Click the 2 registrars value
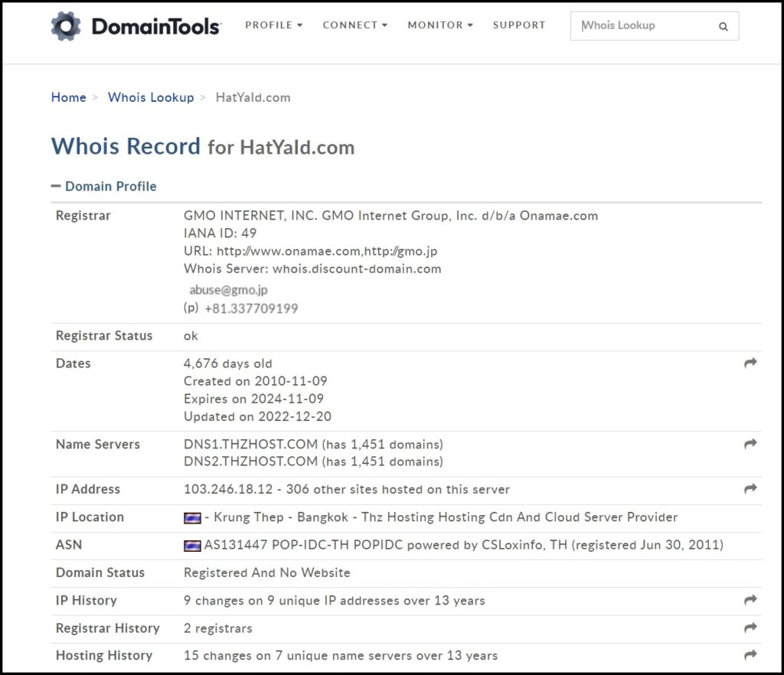 tap(218, 628)
